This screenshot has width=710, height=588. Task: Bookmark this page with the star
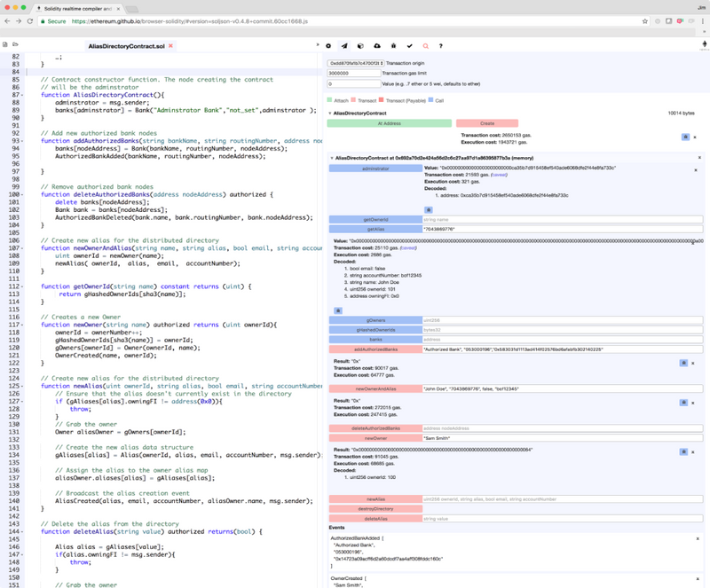pyautogui.click(x=645, y=21)
